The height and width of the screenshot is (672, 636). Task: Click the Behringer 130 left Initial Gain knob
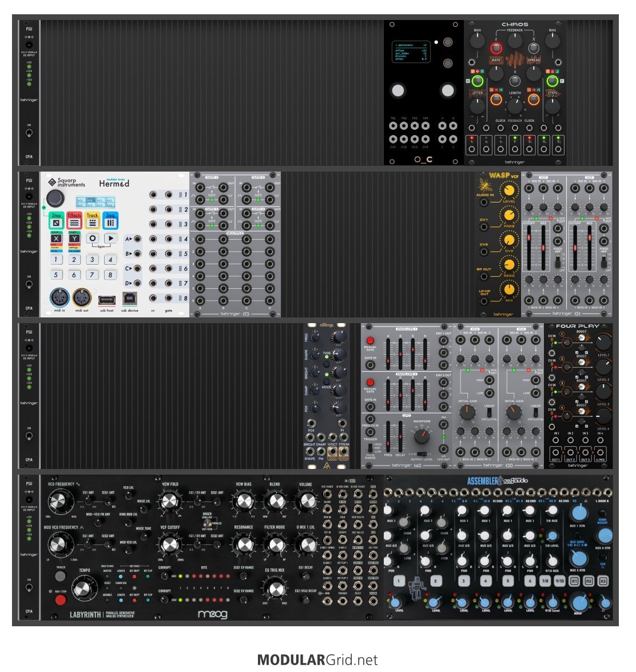[x=467, y=412]
